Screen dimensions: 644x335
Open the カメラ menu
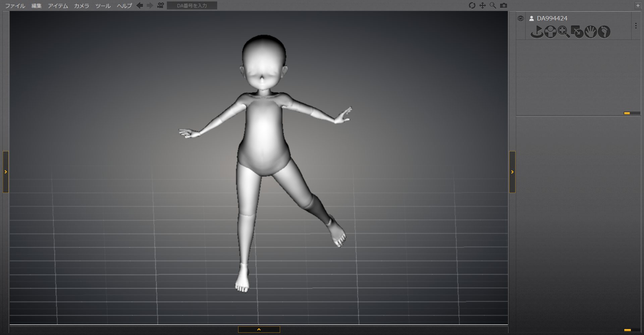(x=82, y=6)
